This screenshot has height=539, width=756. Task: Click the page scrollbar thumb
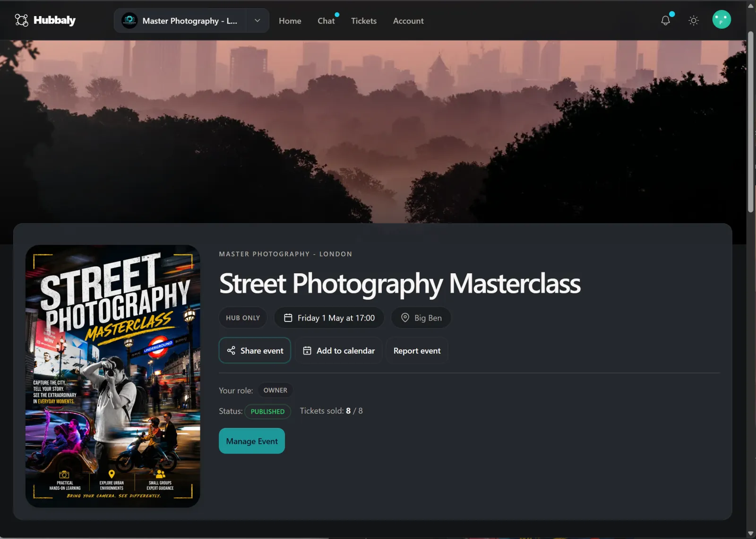coord(750,122)
